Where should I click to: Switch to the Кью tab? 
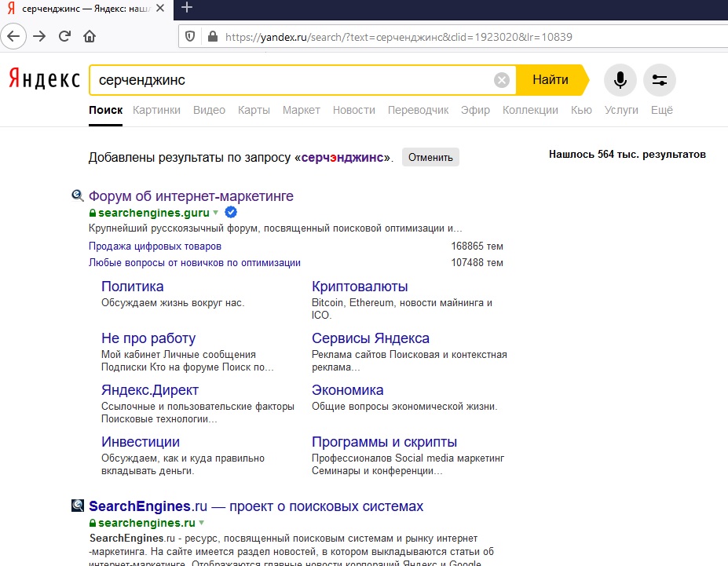coord(581,110)
